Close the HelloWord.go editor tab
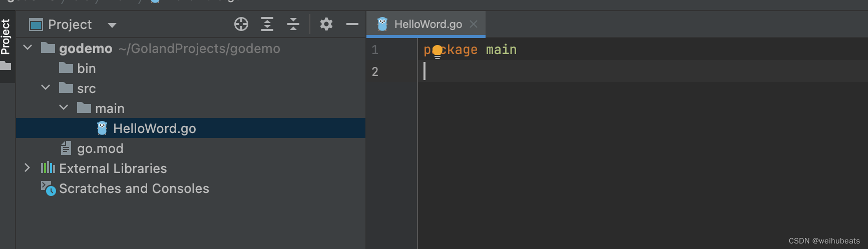 [474, 24]
